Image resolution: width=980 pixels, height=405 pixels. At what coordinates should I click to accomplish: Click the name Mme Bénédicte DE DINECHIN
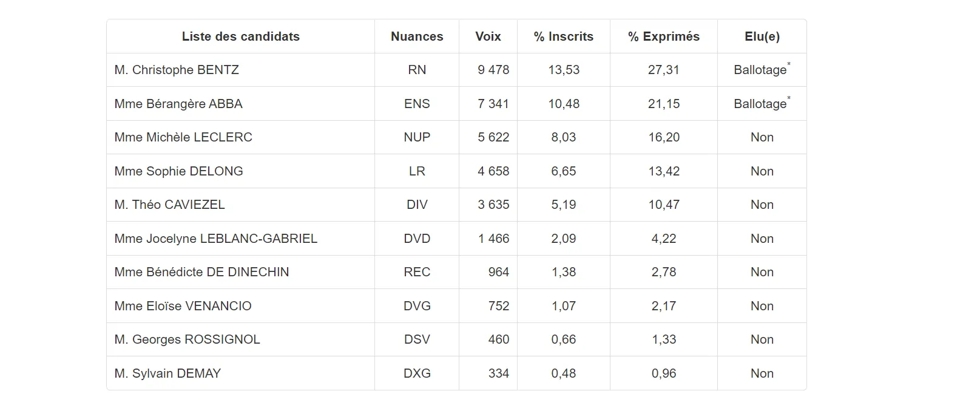[201, 272]
